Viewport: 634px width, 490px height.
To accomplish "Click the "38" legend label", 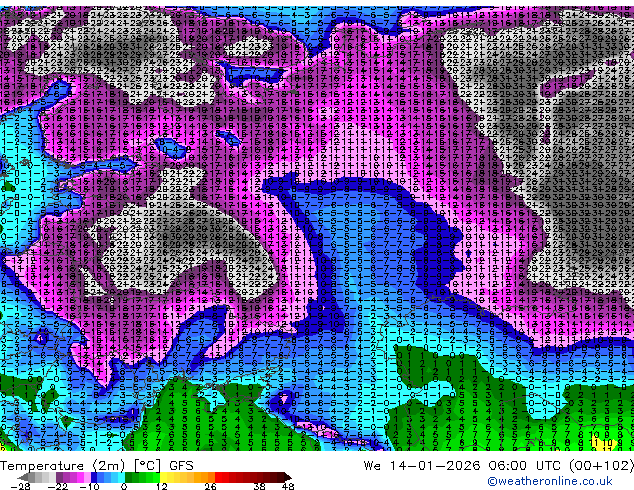I will (x=260, y=486).
